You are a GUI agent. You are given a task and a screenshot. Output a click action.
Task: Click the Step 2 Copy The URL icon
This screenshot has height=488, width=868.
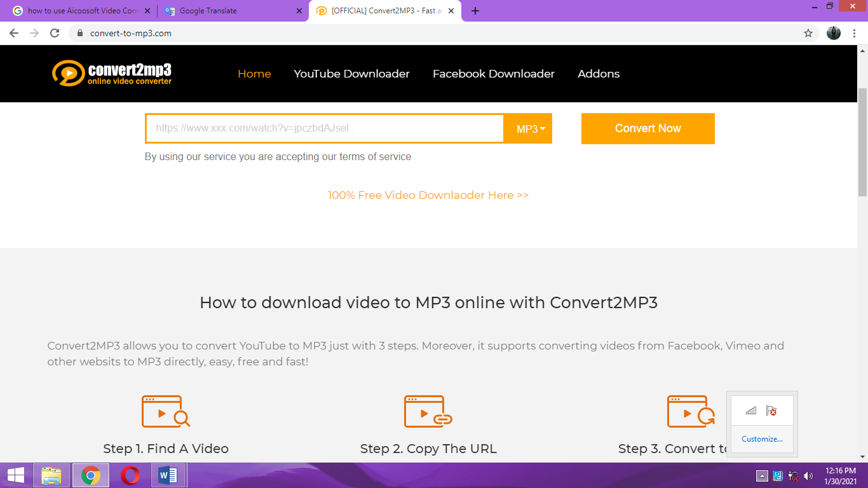tap(428, 411)
